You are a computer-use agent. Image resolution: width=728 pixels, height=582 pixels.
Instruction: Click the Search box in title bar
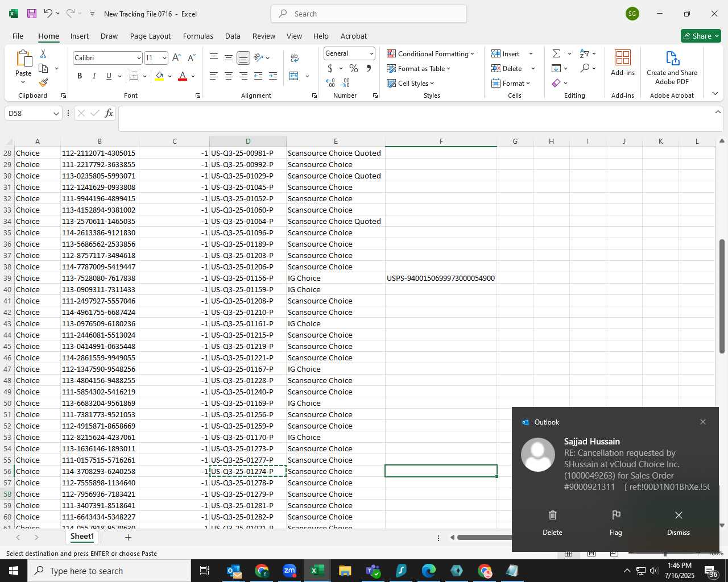[369, 14]
